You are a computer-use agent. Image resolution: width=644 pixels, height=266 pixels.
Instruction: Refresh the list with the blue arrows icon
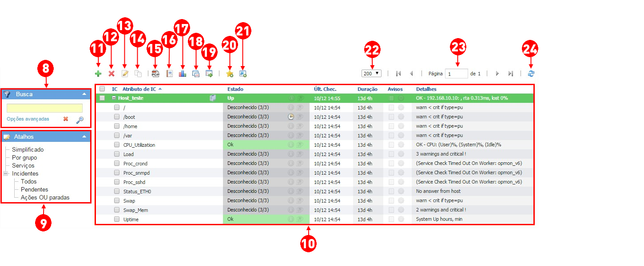point(531,74)
